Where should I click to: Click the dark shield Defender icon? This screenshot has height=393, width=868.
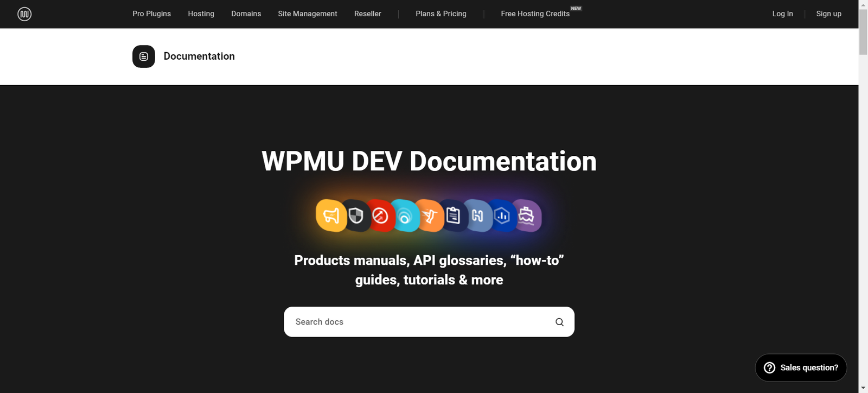356,215
